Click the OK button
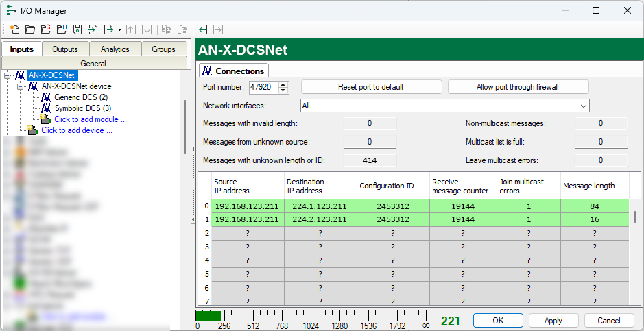This screenshot has height=331, width=644. pyautogui.click(x=498, y=321)
